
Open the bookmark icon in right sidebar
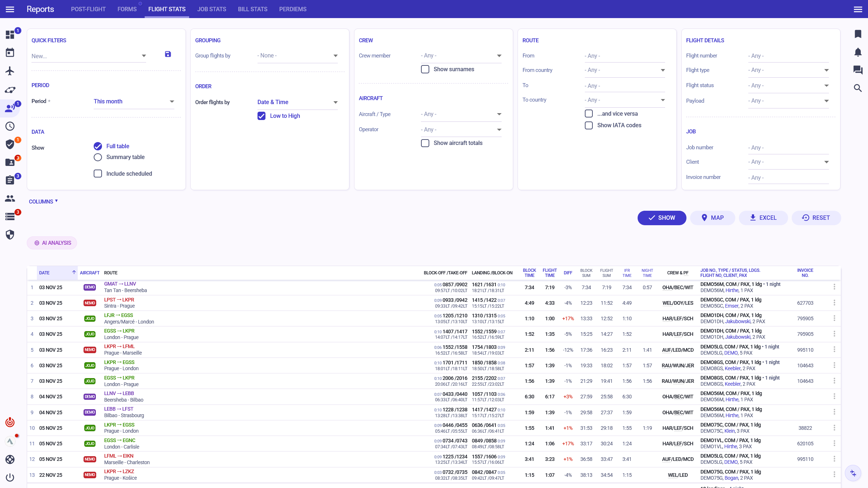tap(858, 34)
